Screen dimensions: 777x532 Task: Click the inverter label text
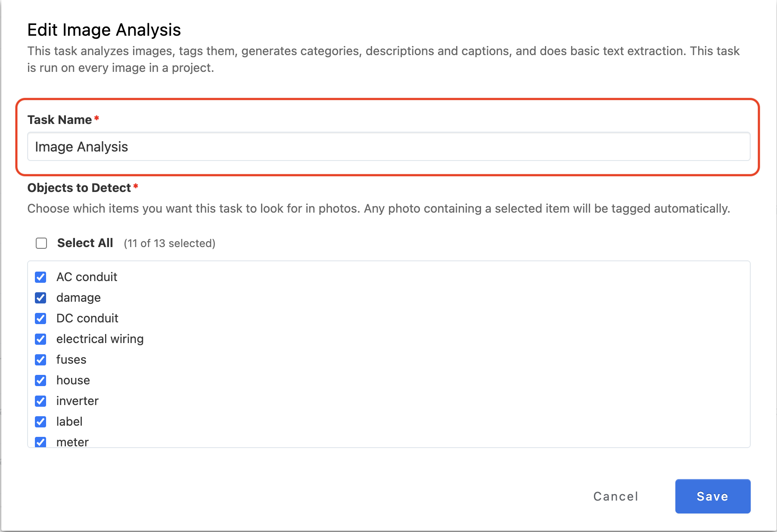point(78,401)
